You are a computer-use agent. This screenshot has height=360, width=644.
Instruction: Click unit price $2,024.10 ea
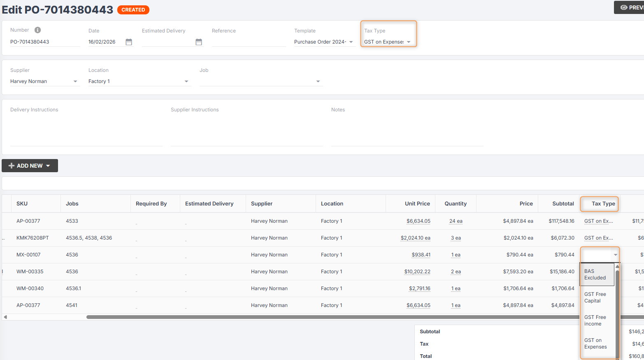[x=416, y=238]
